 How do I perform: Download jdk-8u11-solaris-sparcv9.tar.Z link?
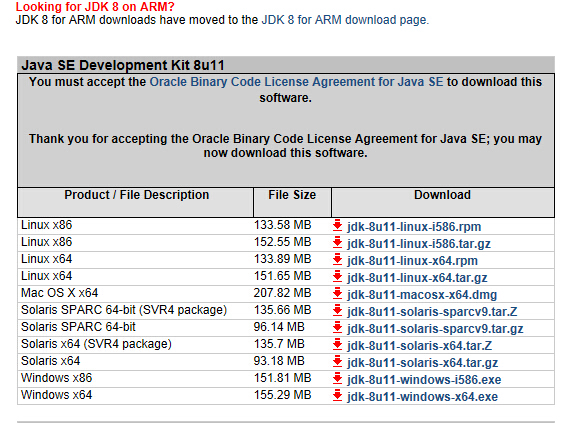[x=432, y=312]
